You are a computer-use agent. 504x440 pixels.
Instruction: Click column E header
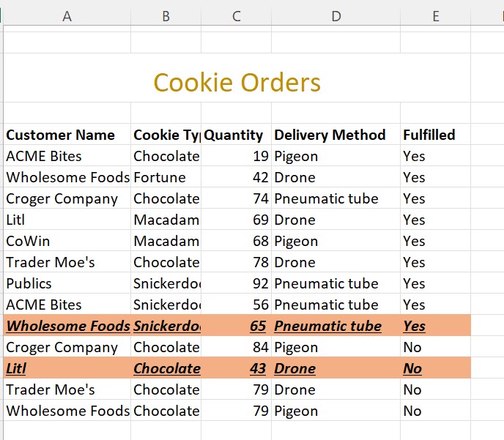pos(435,16)
